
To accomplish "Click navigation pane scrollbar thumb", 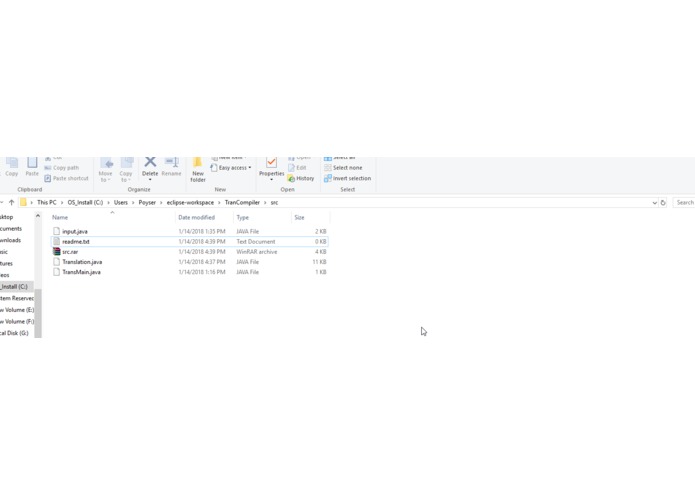I will point(38,313).
